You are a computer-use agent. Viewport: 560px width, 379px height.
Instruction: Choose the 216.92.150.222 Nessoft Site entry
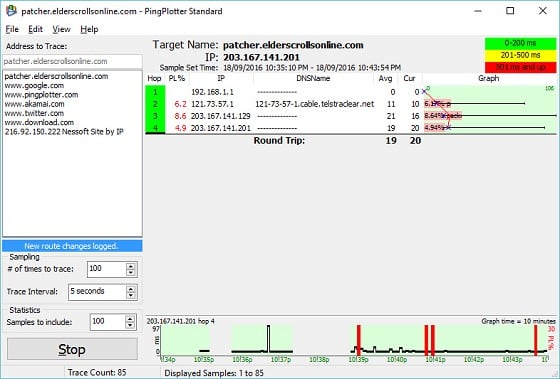pos(64,131)
